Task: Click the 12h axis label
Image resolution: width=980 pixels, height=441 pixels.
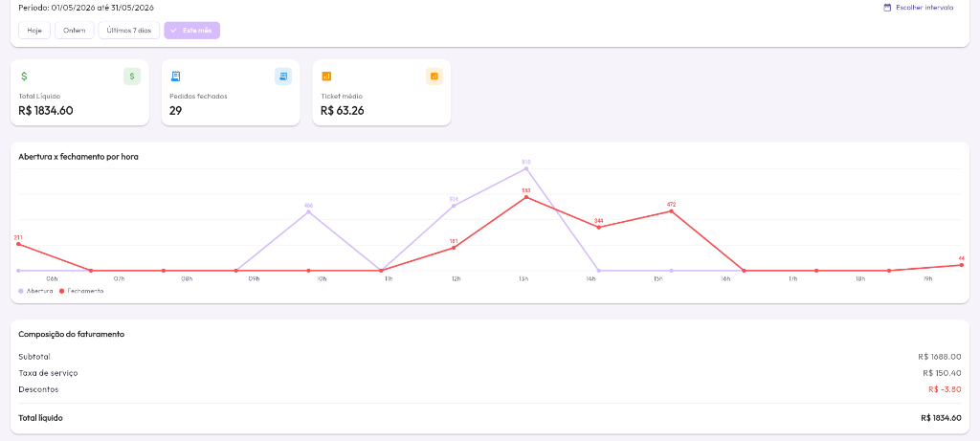Action: 456,278
